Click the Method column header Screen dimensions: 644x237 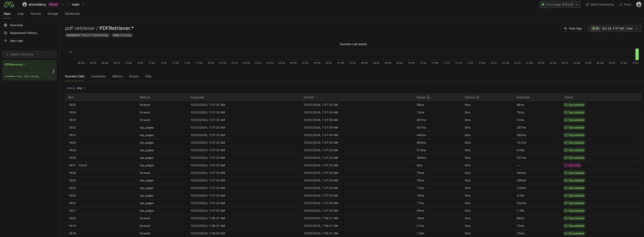[x=145, y=97]
